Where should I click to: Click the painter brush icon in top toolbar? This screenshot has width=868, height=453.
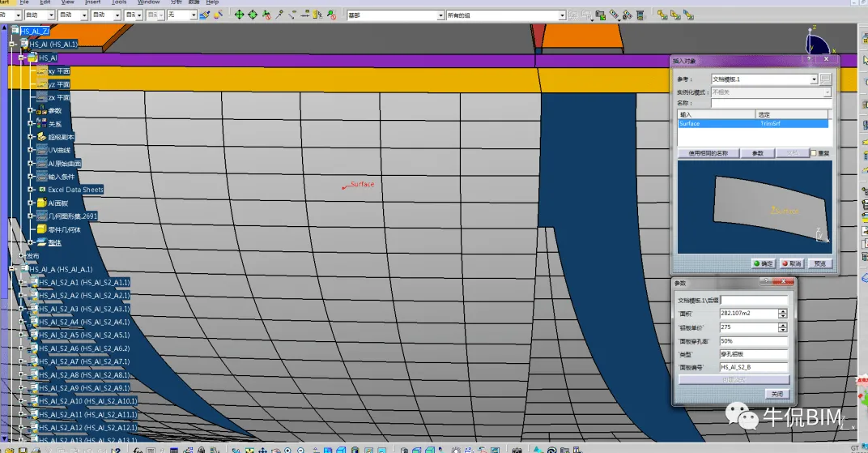click(205, 15)
